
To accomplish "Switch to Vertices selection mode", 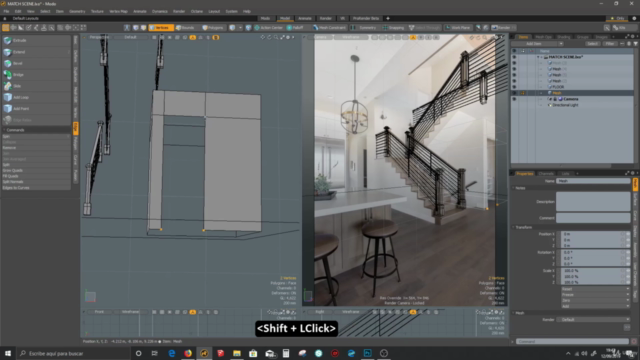I will pos(161,28).
